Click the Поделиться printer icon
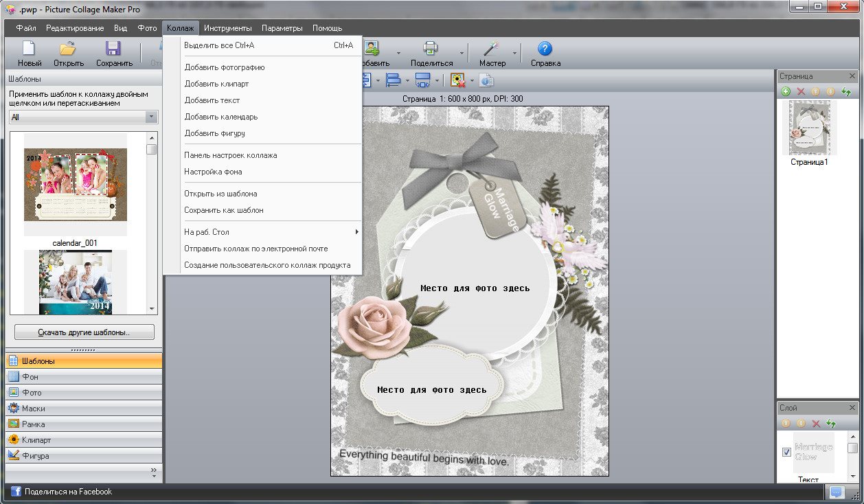864x504 pixels. point(431,49)
